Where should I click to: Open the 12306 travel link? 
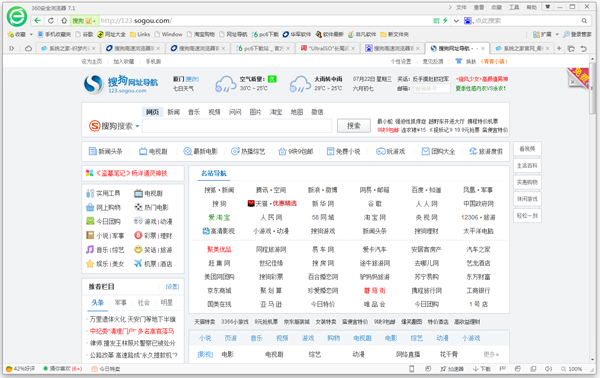pyautogui.click(x=478, y=217)
